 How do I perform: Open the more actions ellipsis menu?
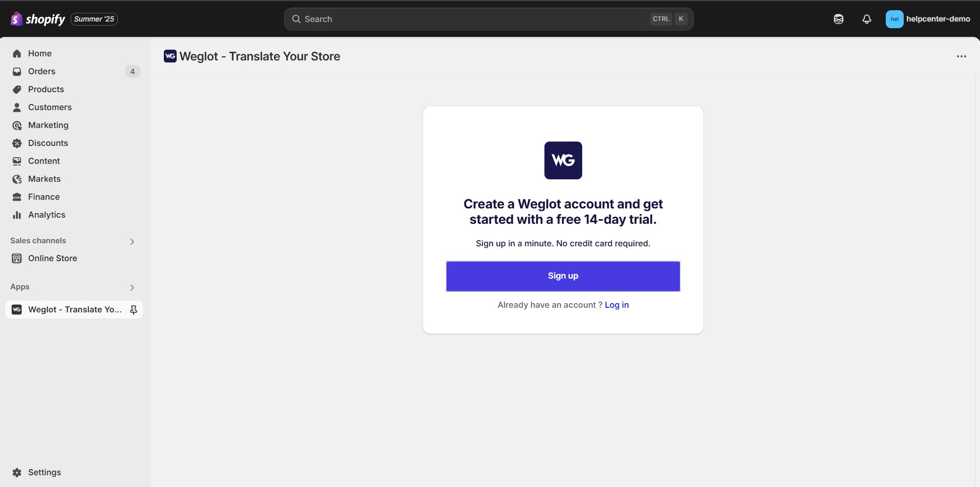[961, 56]
